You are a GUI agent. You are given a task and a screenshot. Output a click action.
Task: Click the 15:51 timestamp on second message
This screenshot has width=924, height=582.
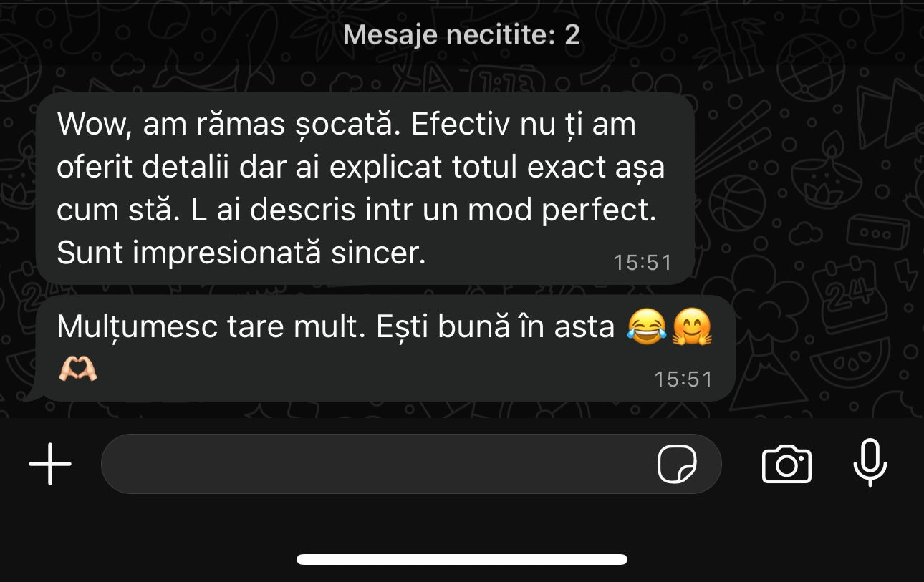[683, 379]
